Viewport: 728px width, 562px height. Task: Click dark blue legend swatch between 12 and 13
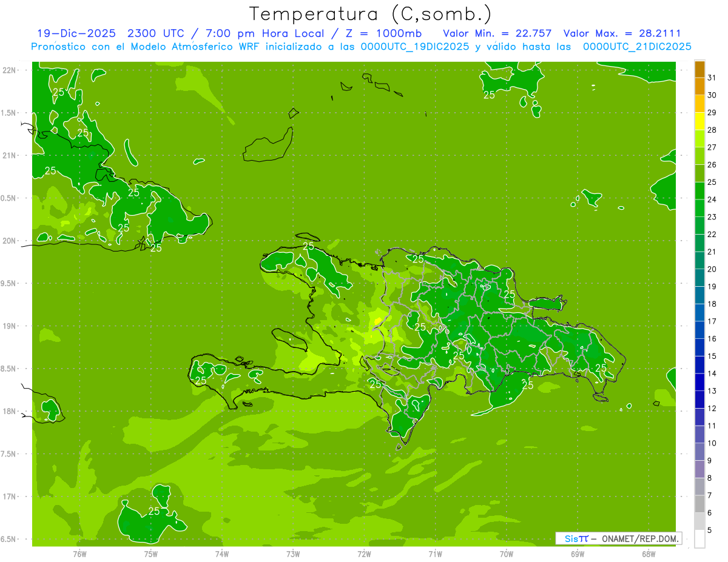point(699,400)
